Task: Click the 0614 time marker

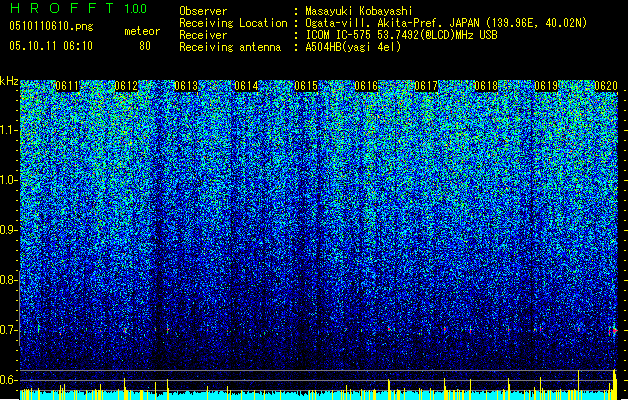Action: pyautogui.click(x=246, y=86)
